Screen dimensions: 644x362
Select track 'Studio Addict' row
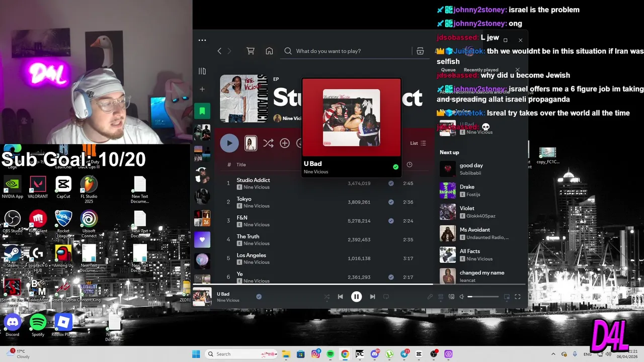[324, 184]
